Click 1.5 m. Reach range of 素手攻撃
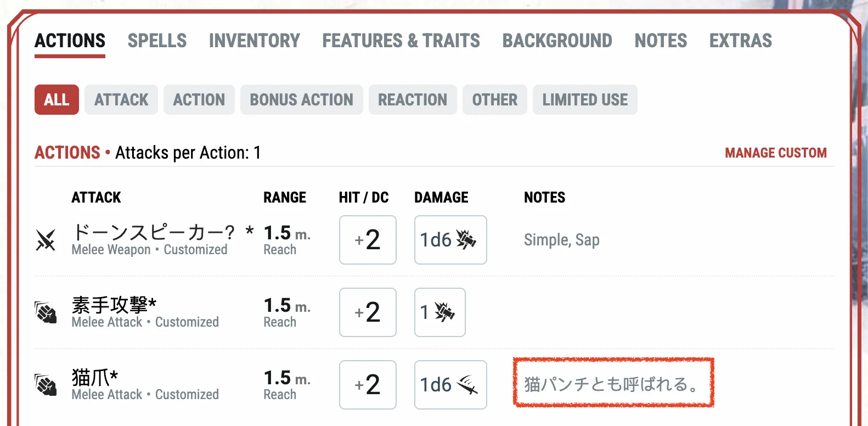 point(287,312)
